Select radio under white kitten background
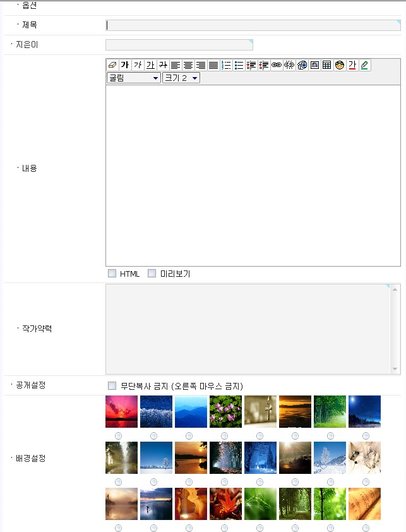 (x=366, y=482)
